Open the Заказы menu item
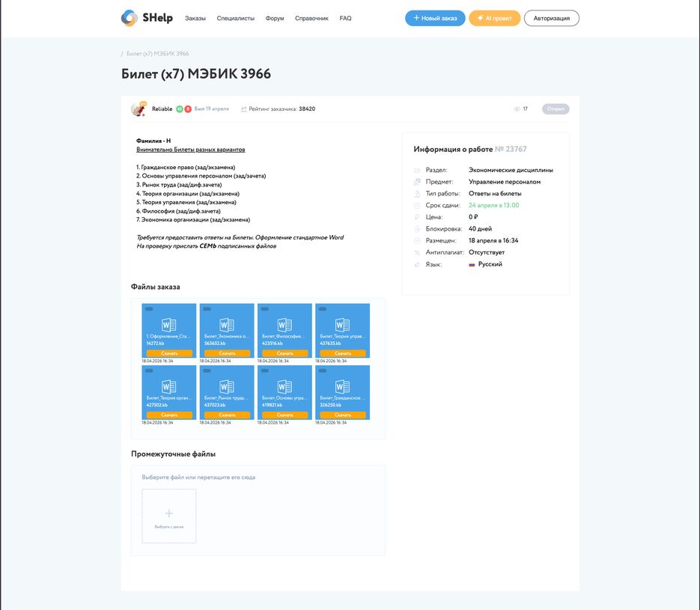 [x=195, y=18]
